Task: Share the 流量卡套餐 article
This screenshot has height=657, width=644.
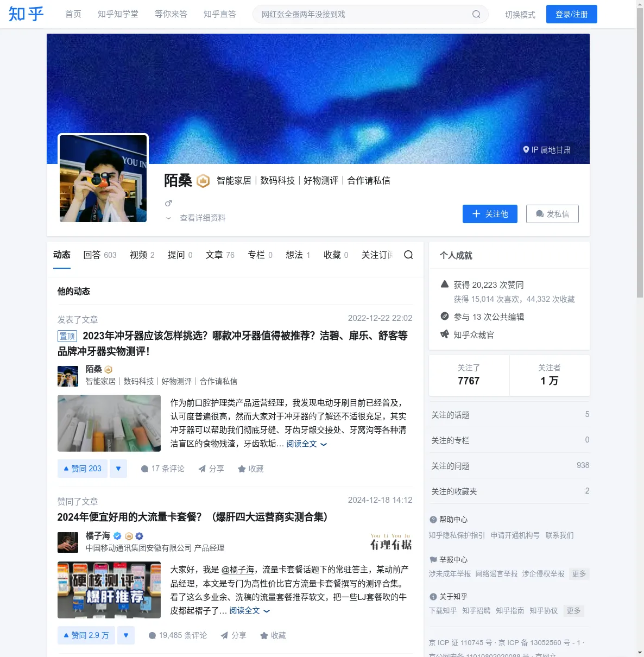Action: [233, 635]
